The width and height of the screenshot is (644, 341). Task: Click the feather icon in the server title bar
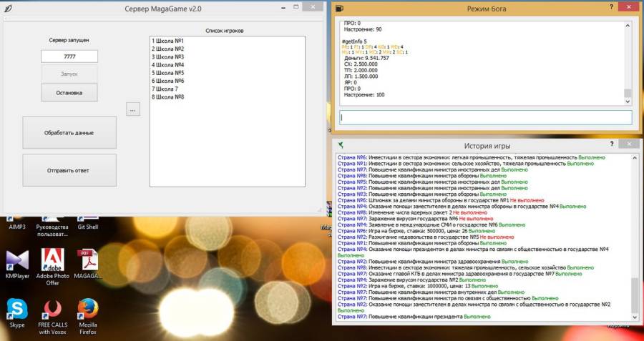pyautogui.click(x=7, y=9)
